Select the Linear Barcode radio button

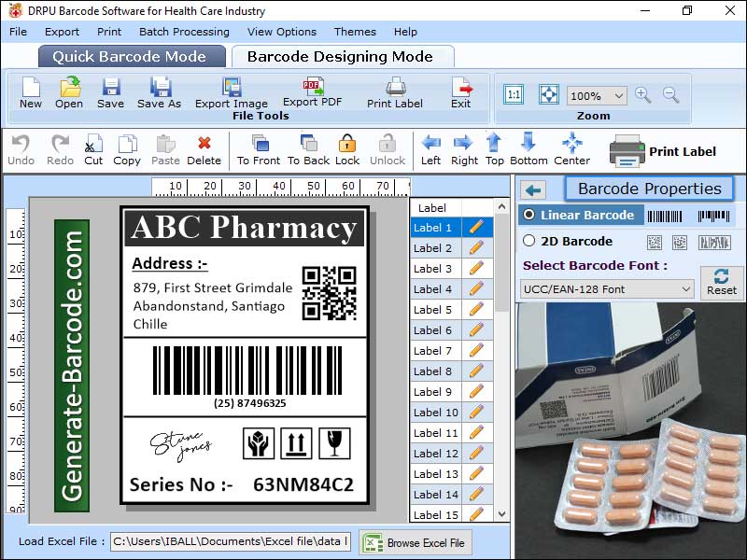coord(529,215)
